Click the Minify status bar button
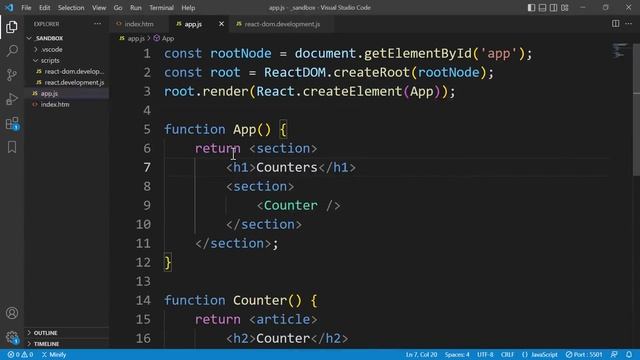The height and width of the screenshot is (360, 640). pyautogui.click(x=54, y=355)
